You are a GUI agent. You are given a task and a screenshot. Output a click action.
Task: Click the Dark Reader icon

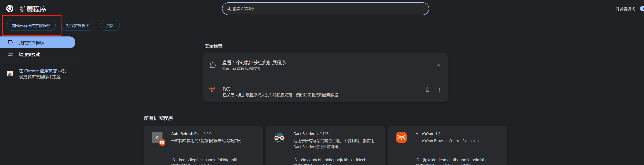(279, 138)
